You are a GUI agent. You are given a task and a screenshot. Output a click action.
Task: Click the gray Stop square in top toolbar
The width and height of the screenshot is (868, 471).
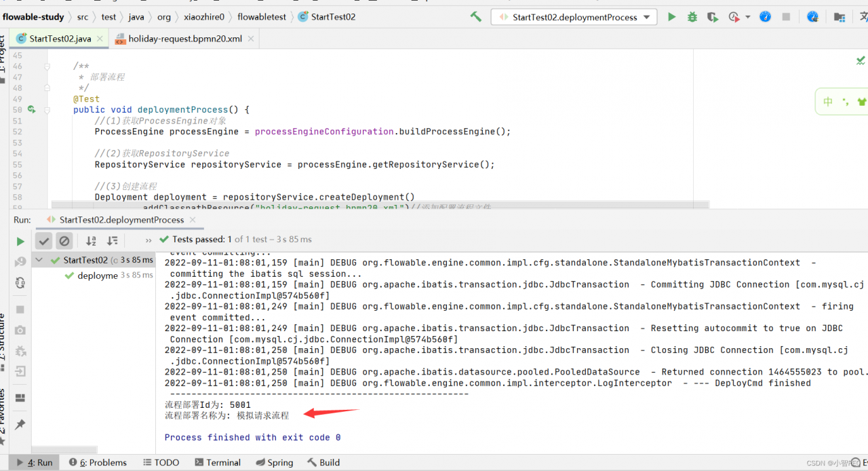(x=786, y=17)
